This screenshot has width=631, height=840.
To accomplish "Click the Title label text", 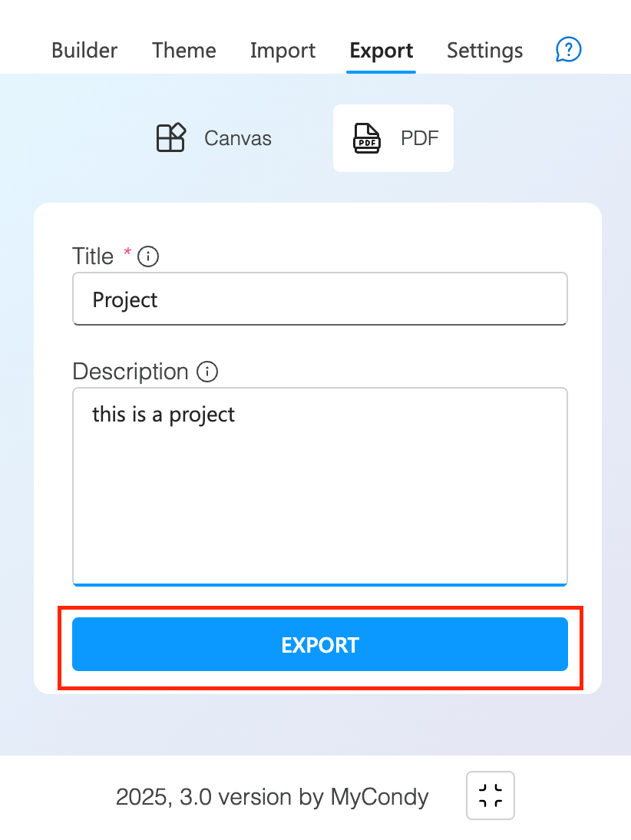I will (x=93, y=256).
